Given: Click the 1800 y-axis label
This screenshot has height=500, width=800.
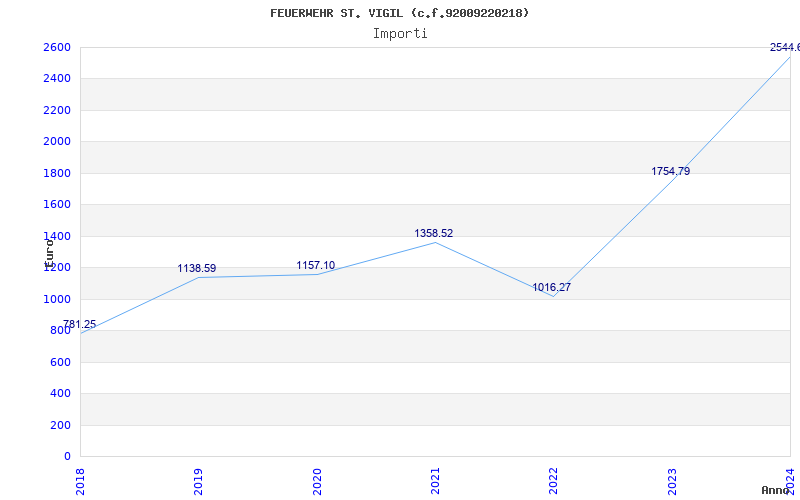Looking at the screenshot, I should pos(57,173).
